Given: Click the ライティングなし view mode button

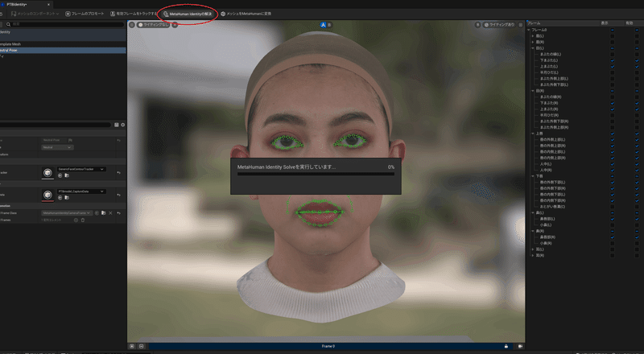Looking at the screenshot, I should 154,25.
